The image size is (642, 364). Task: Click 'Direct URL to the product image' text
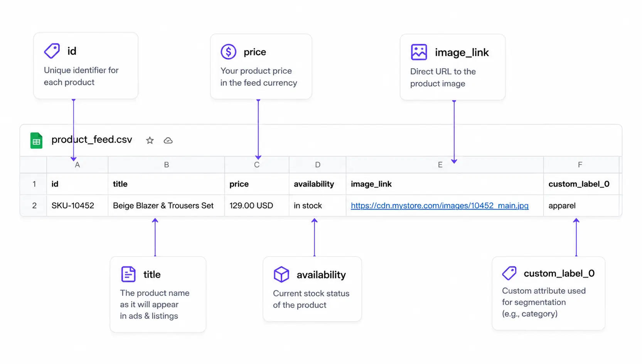tap(443, 77)
